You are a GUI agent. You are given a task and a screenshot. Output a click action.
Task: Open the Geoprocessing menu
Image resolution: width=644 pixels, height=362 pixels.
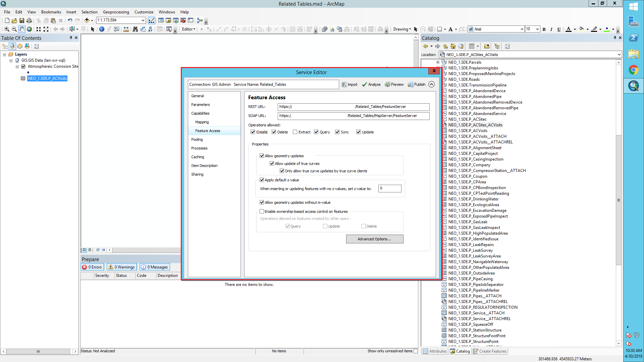(116, 12)
